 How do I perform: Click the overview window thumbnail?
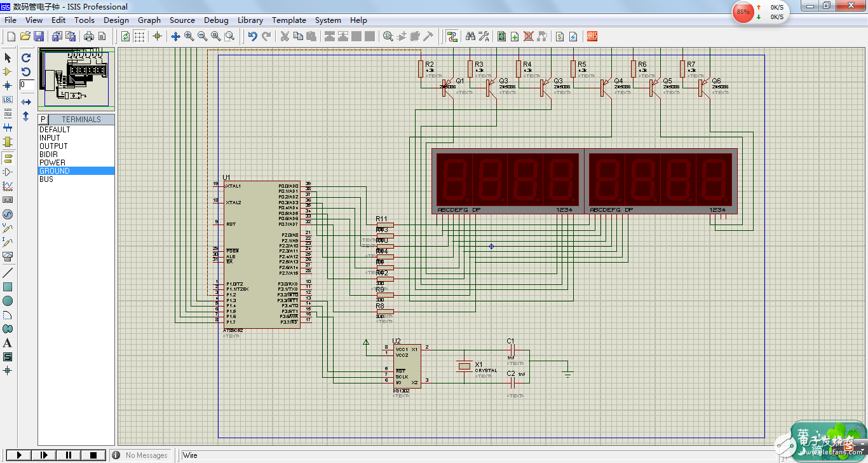(76, 79)
